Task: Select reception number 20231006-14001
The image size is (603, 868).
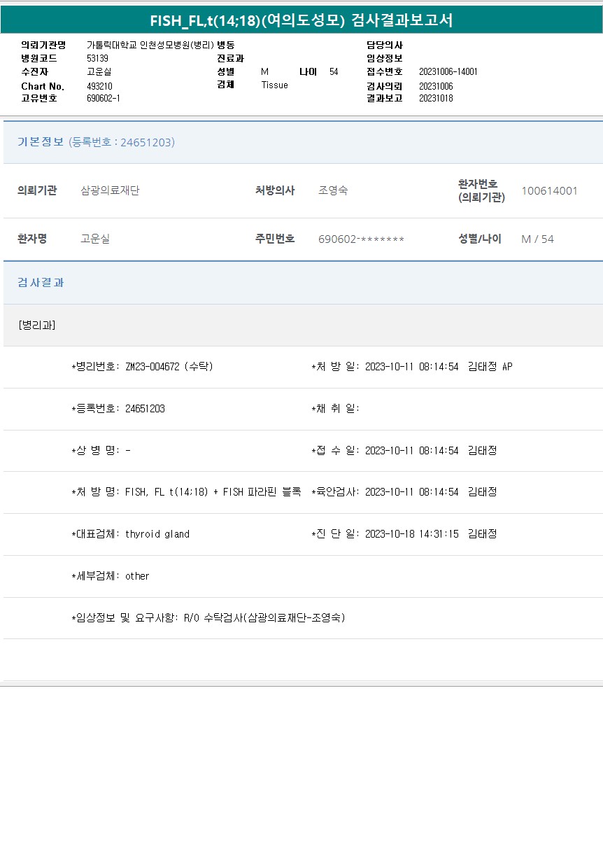Action: tap(448, 71)
